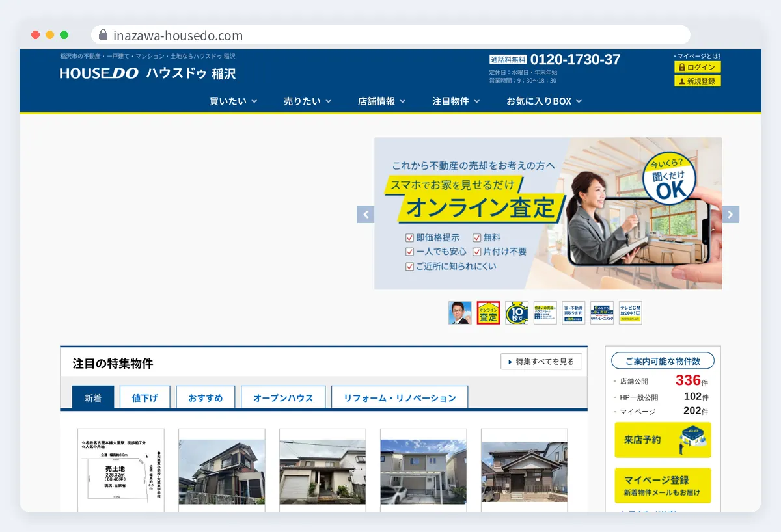
Task: Expand chevron next to 売りたい
Action: click(x=329, y=101)
